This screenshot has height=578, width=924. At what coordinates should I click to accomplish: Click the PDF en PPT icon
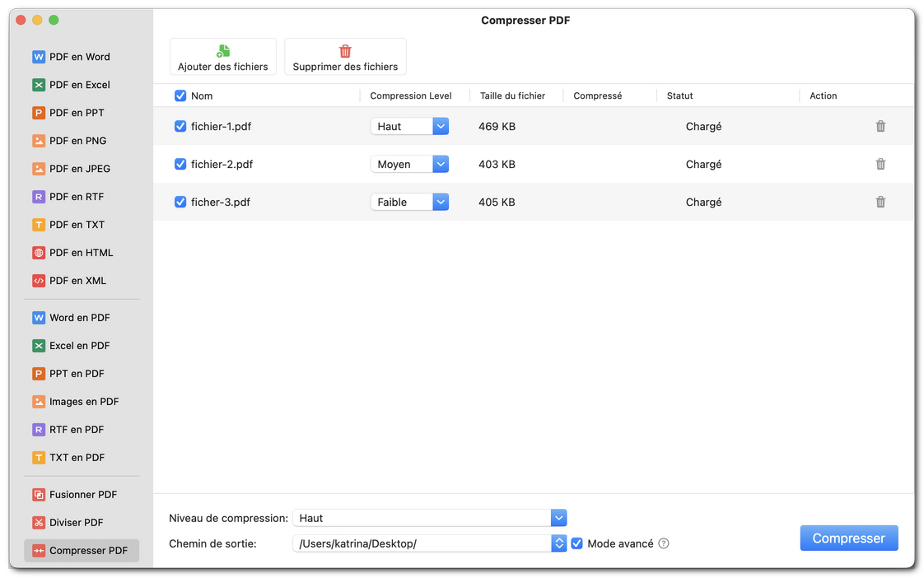click(38, 112)
